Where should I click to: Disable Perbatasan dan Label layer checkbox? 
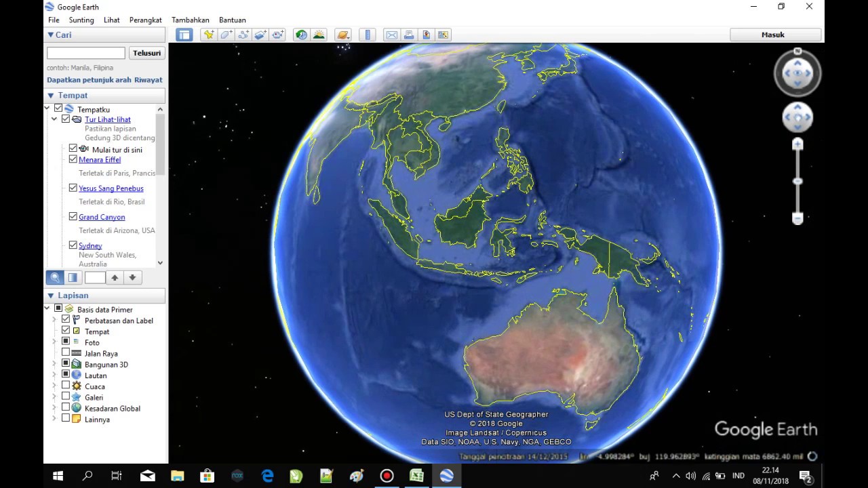[66, 319]
